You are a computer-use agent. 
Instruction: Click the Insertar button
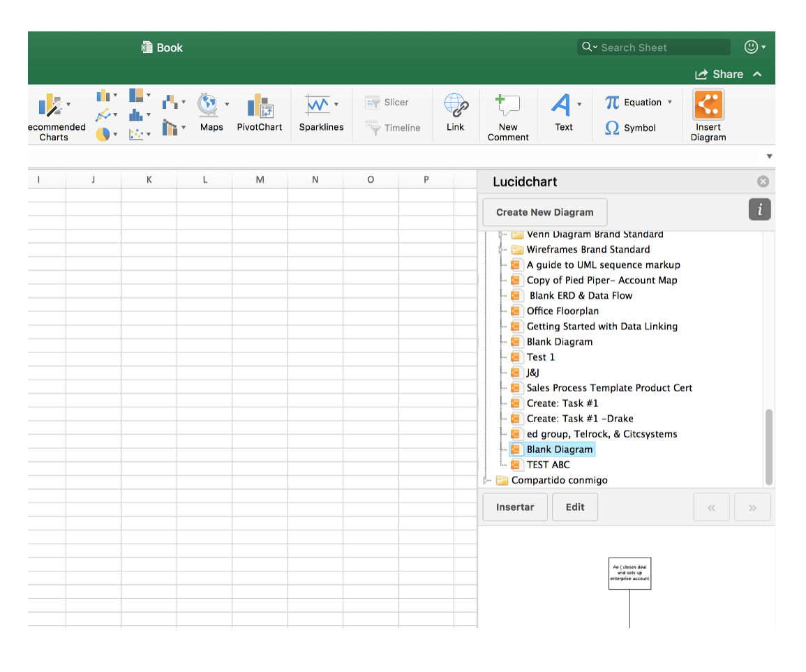pos(515,507)
